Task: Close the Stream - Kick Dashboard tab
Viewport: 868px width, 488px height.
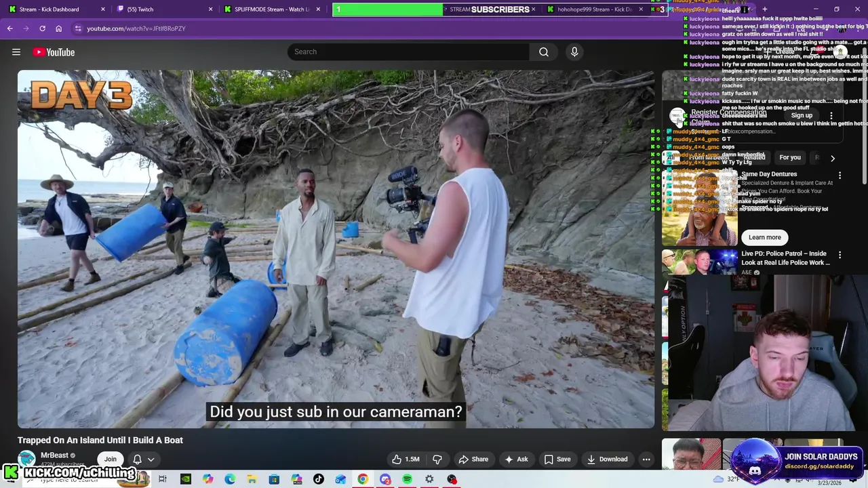Action: pyautogui.click(x=103, y=9)
